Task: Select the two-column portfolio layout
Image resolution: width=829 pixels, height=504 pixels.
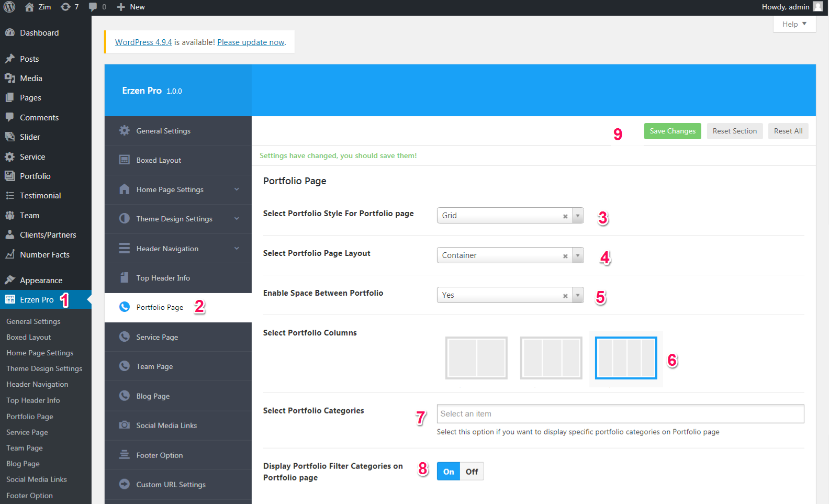Action: (476, 358)
